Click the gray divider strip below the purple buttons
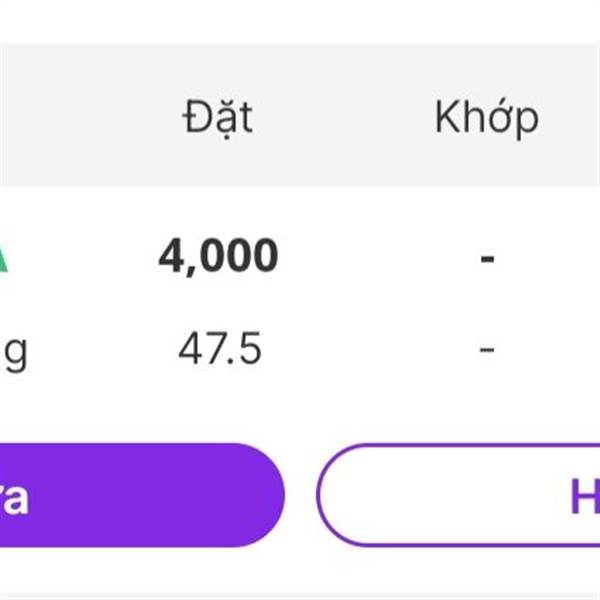This screenshot has width=600, height=600. pyautogui.click(x=300, y=596)
